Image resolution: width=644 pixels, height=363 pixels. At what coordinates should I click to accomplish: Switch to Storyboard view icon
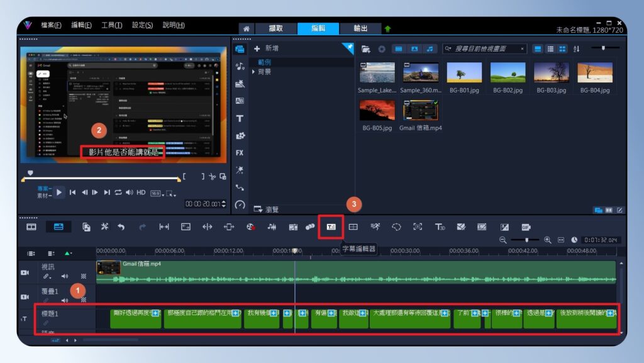(x=31, y=226)
